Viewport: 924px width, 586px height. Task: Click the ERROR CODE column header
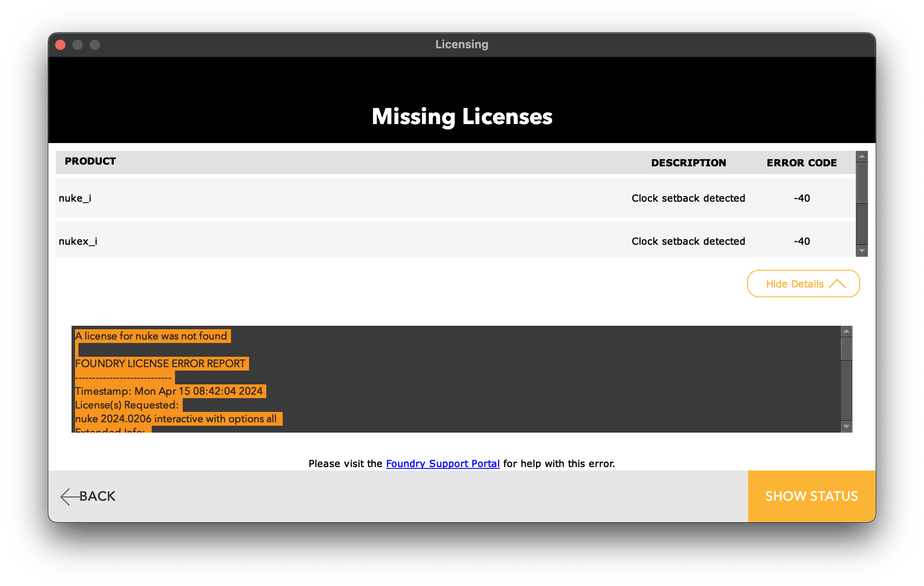(802, 163)
